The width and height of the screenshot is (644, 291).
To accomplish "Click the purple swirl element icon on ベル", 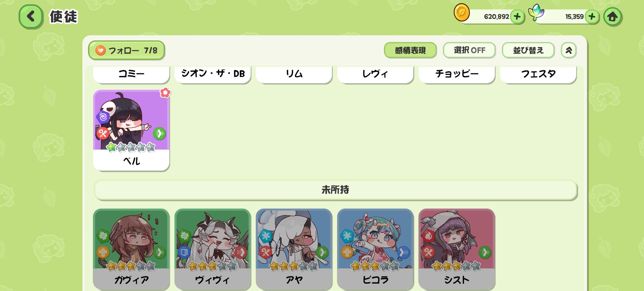I will tap(103, 117).
